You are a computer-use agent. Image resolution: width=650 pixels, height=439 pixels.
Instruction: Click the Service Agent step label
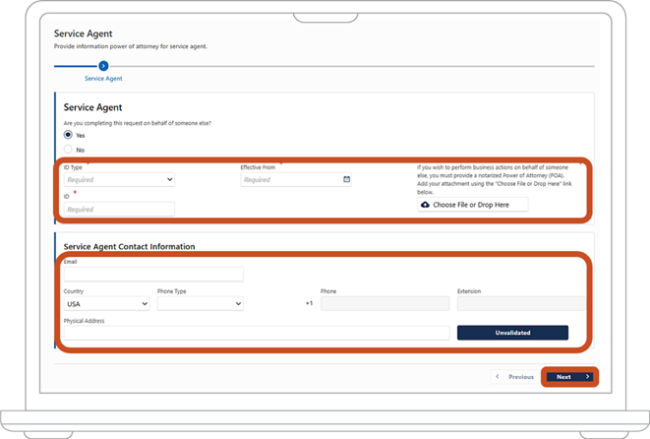coord(103,79)
